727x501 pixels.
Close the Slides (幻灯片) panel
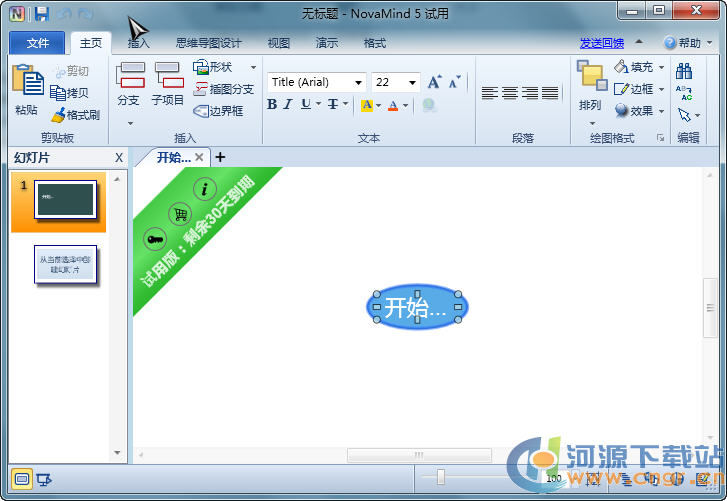[x=119, y=158]
